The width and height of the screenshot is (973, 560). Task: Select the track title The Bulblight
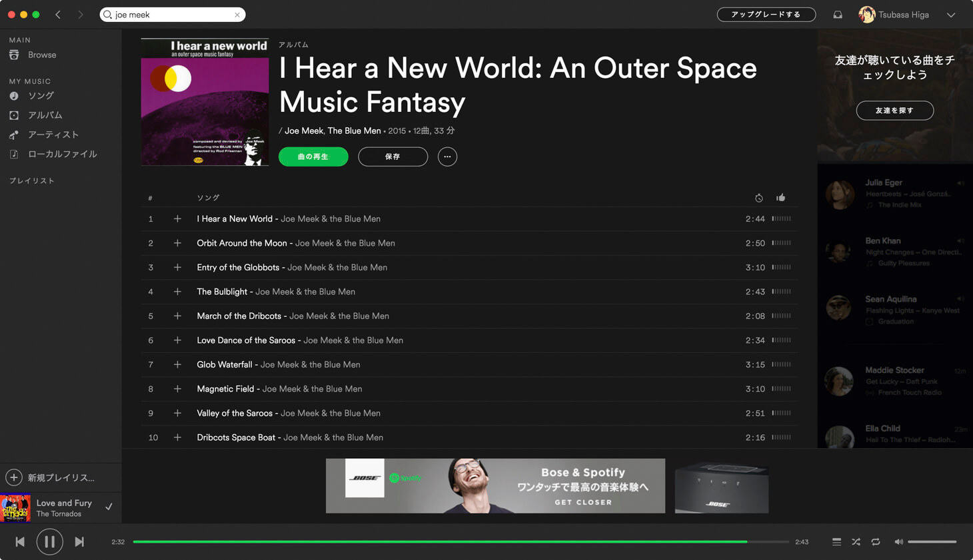[x=222, y=292]
